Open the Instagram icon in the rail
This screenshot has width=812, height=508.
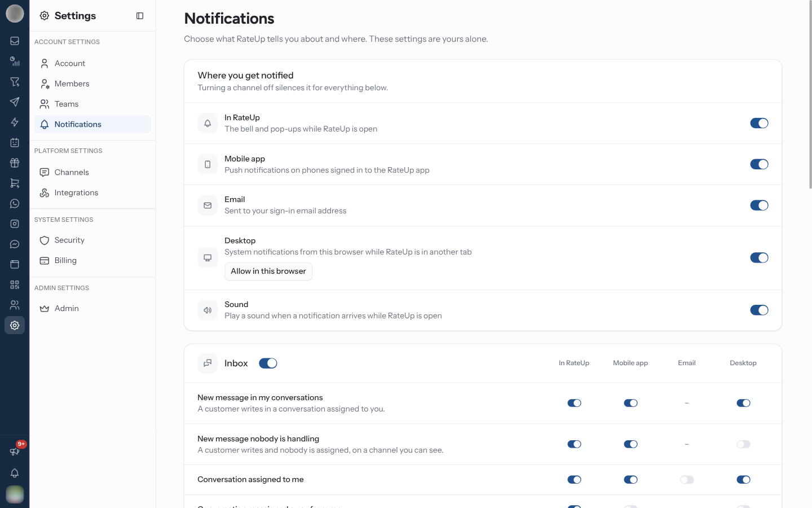tap(15, 224)
